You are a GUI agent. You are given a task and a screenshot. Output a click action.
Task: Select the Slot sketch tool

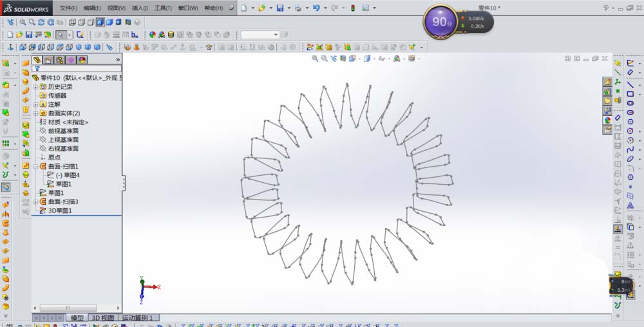pos(630,104)
